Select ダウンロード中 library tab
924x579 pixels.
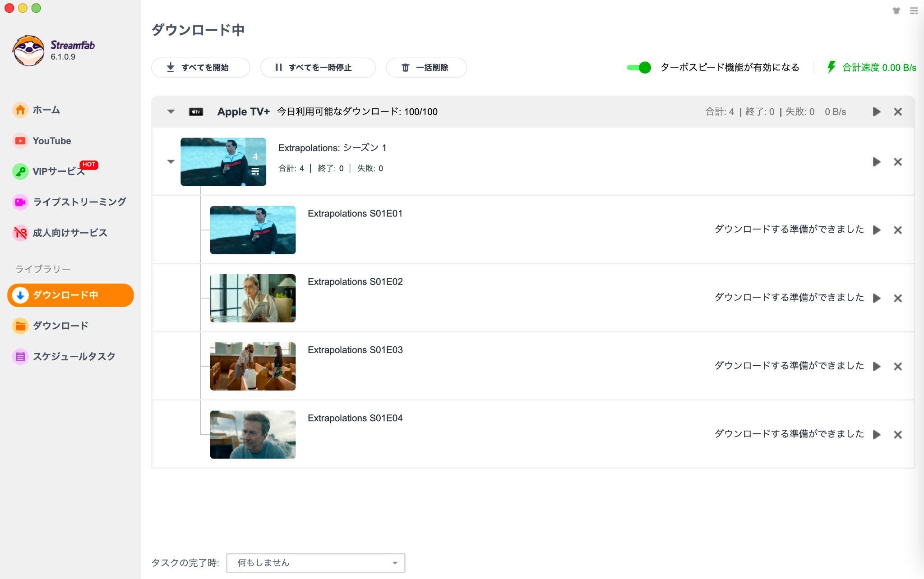(70, 295)
